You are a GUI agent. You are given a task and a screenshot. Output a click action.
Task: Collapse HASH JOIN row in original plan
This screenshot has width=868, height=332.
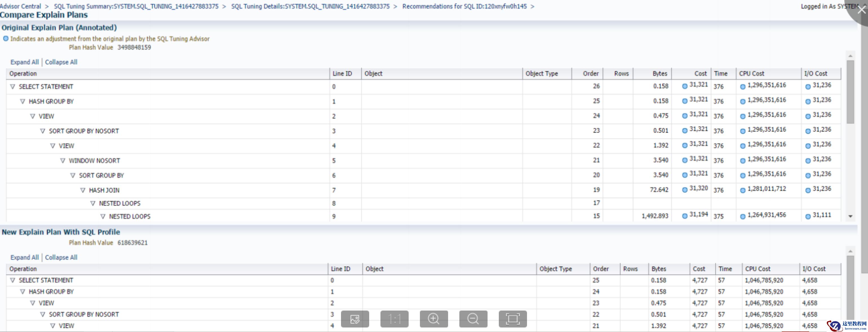[83, 190]
